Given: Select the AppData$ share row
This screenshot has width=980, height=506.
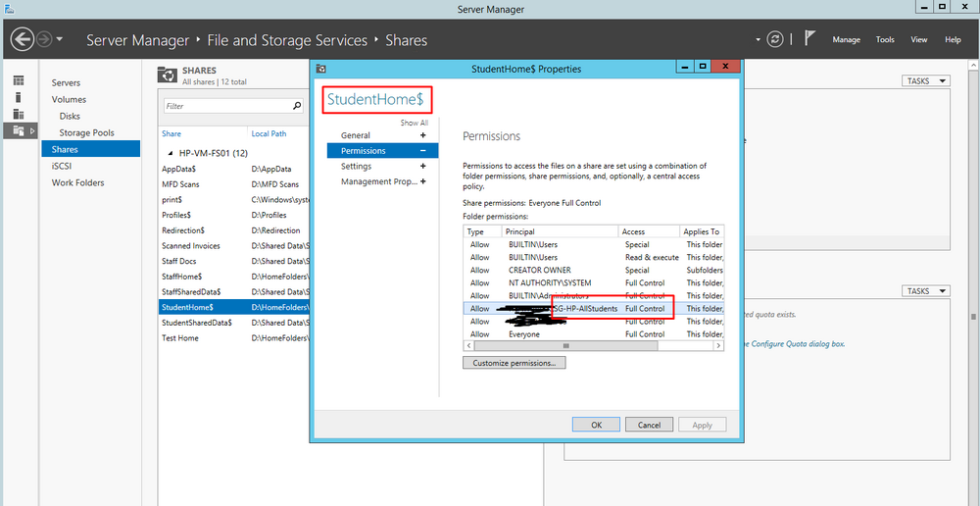Looking at the screenshot, I should [x=234, y=169].
